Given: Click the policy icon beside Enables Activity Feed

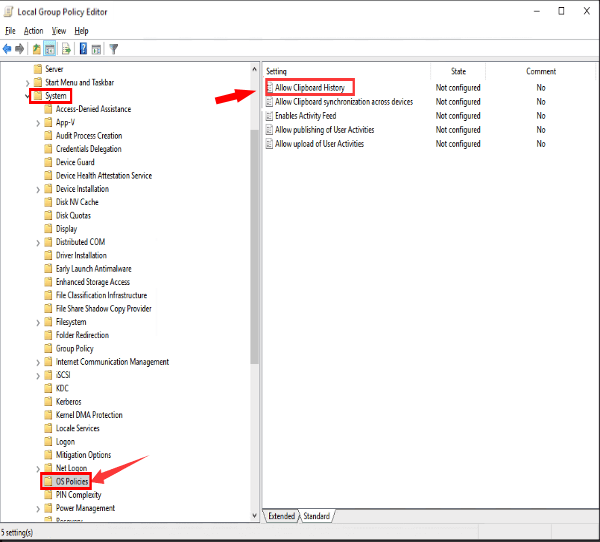Looking at the screenshot, I should pyautogui.click(x=269, y=116).
